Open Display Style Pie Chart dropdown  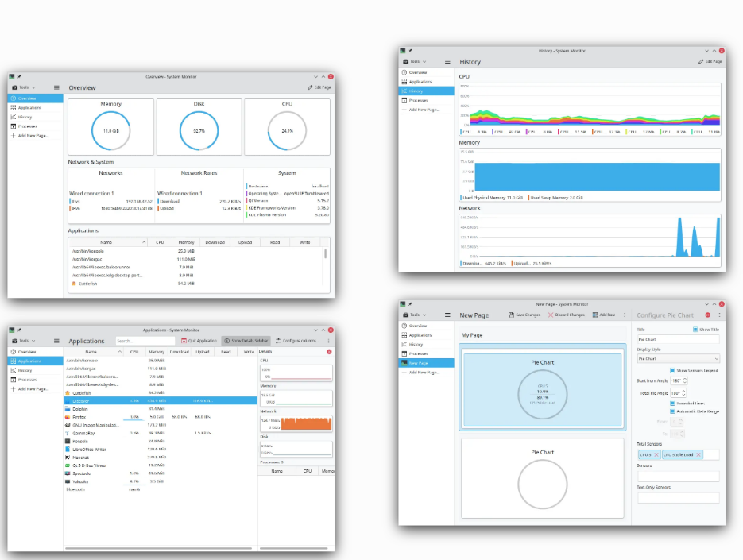click(678, 359)
